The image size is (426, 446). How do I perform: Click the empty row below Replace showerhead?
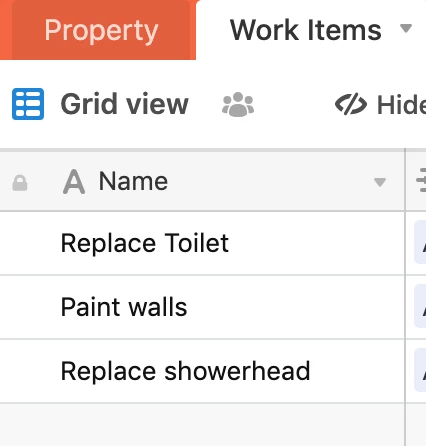[x=202, y=425]
